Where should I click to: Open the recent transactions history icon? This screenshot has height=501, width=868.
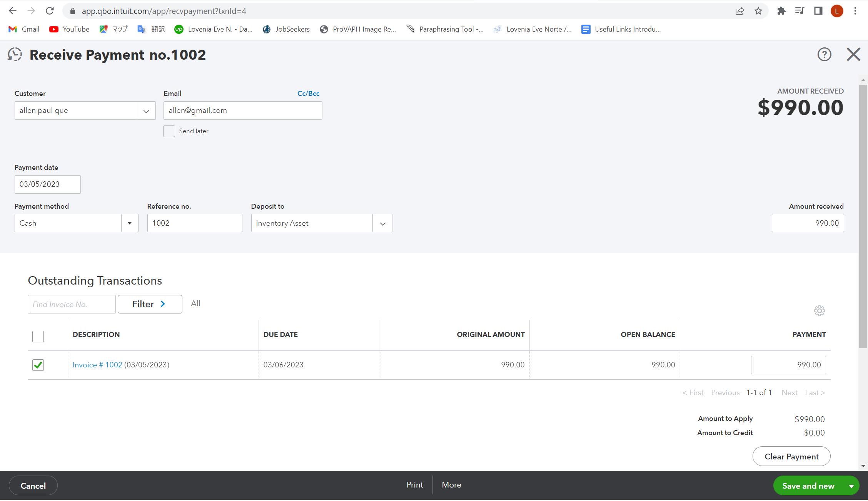[15, 55]
